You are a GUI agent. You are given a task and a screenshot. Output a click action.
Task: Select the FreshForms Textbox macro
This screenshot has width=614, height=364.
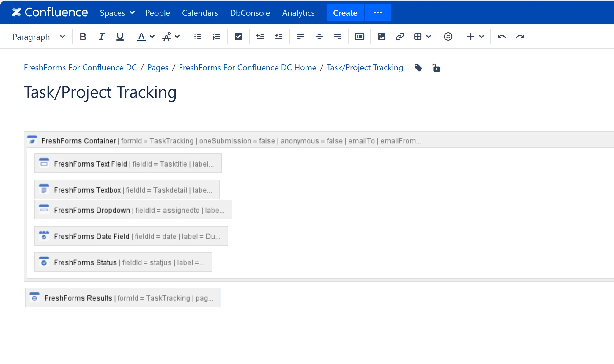tap(127, 189)
